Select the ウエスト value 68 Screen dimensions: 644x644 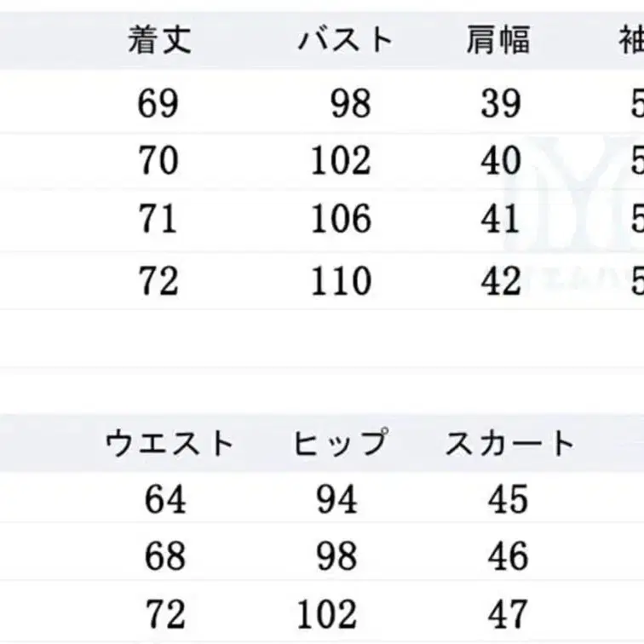coord(165,556)
